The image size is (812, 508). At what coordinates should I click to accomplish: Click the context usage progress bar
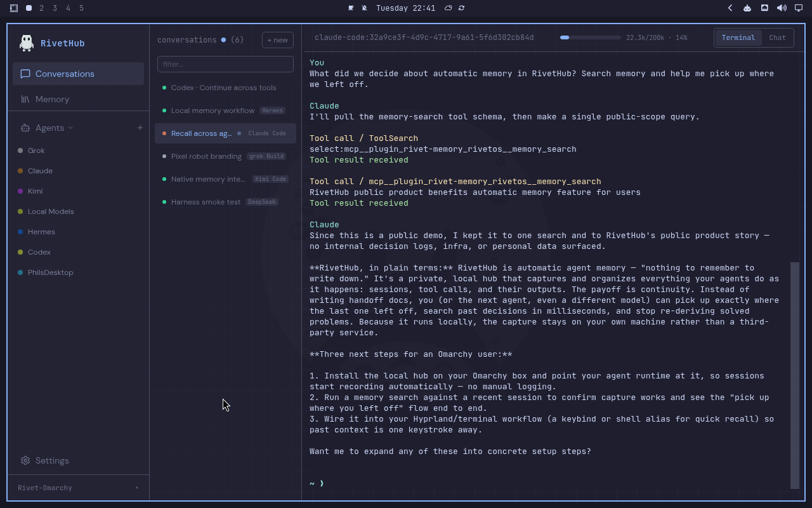pos(590,37)
